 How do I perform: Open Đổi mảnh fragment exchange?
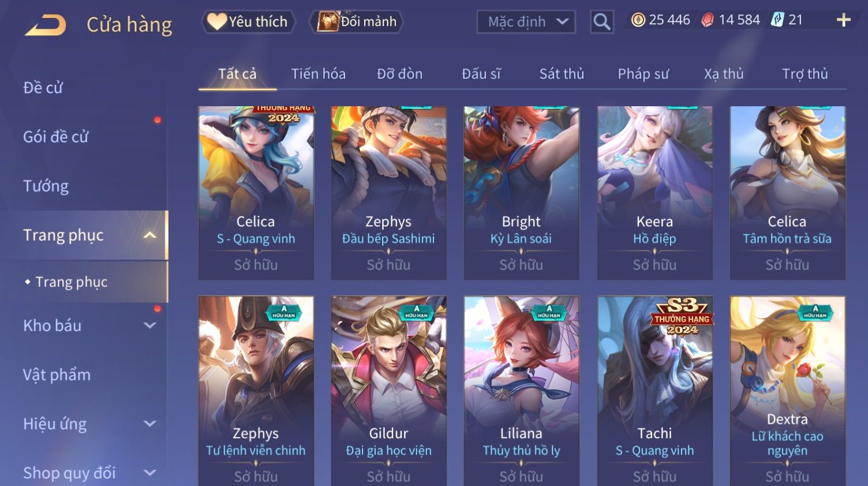point(357,22)
